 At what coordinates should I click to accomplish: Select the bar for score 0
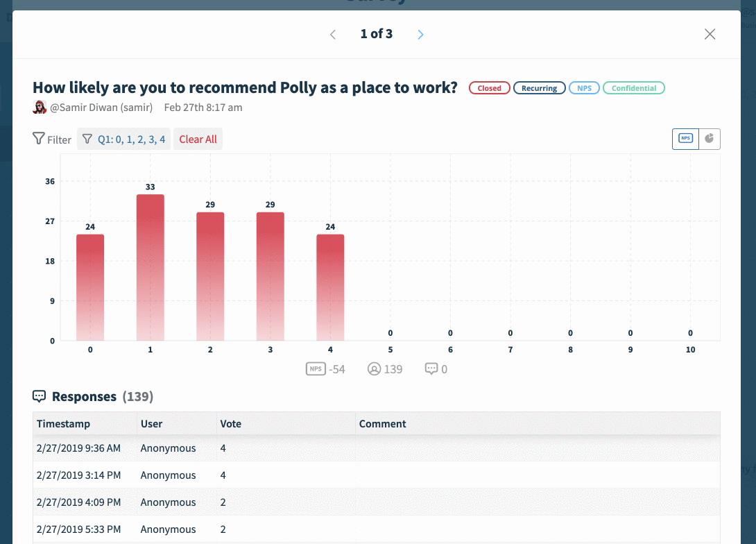pos(90,287)
